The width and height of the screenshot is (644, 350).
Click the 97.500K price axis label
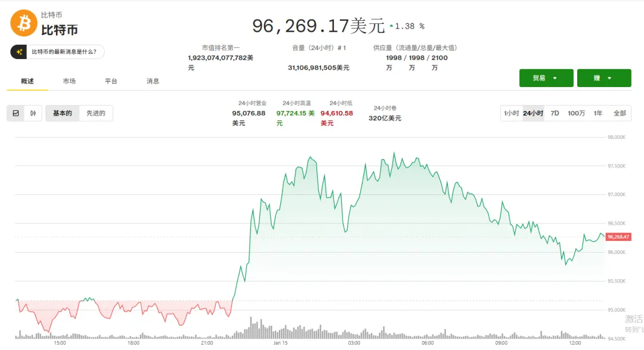617,166
